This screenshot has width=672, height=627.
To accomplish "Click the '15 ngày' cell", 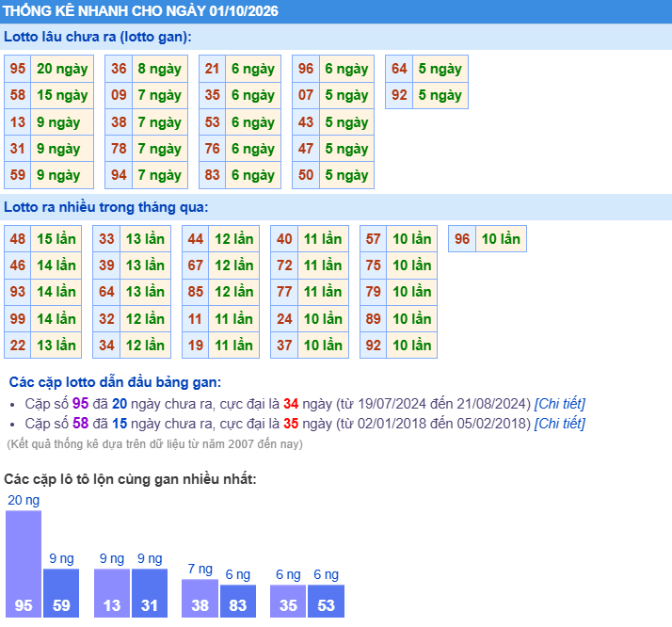I will pyautogui.click(x=62, y=95).
